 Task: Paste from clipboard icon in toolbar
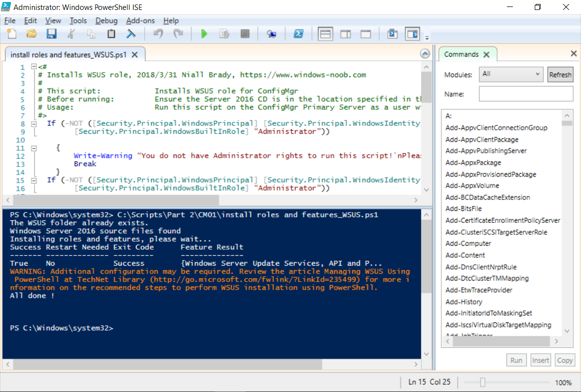point(111,34)
